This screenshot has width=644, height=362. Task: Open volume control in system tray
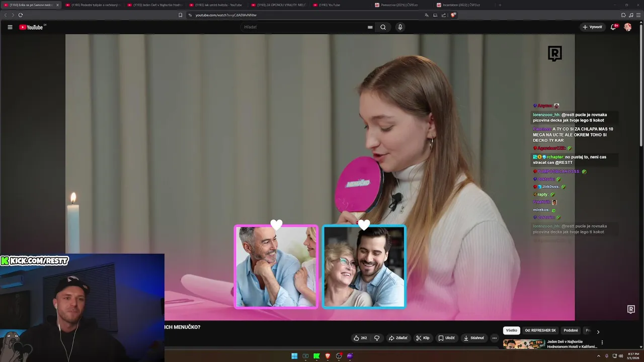pyautogui.click(x=620, y=356)
